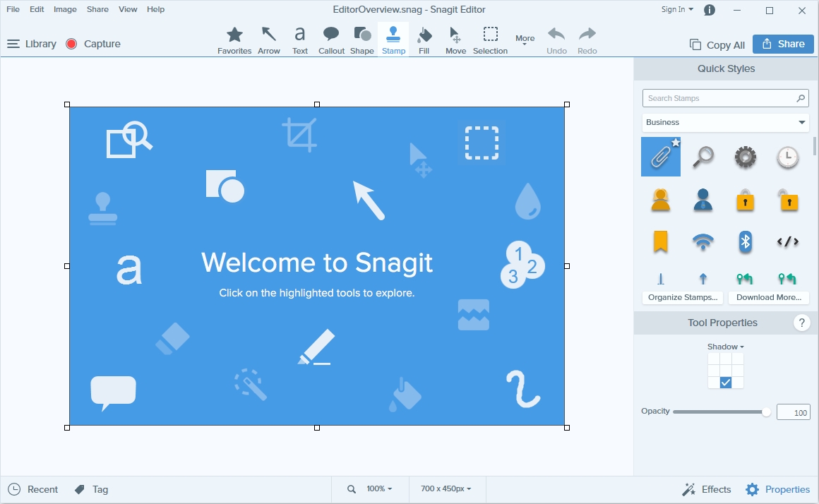The image size is (819, 504).
Task: Activate the Selection tool
Action: point(490,40)
